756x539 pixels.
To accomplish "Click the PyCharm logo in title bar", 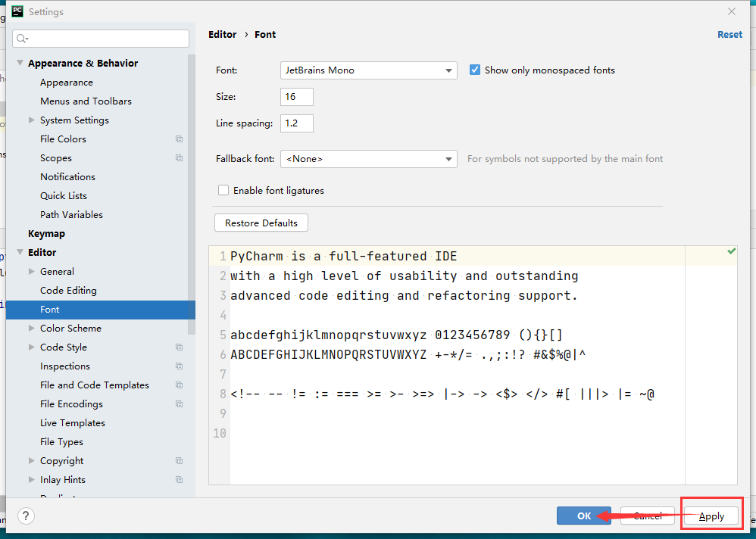I will tap(17, 11).
